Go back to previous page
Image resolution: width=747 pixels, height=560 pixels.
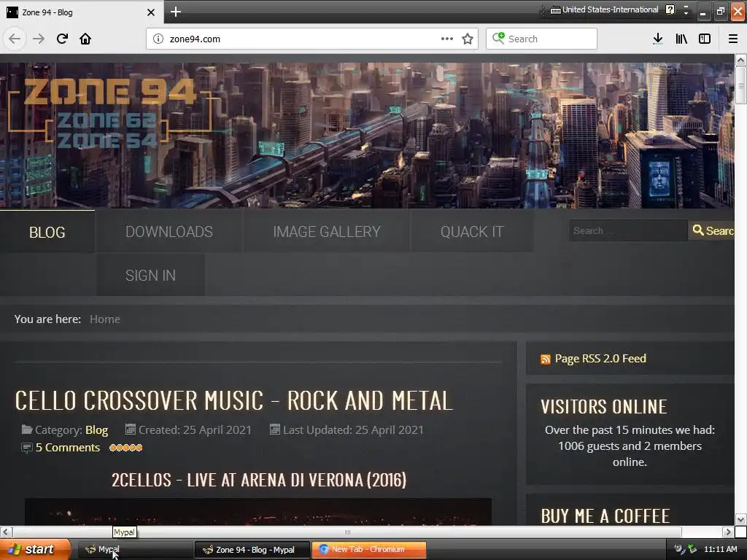tap(15, 39)
